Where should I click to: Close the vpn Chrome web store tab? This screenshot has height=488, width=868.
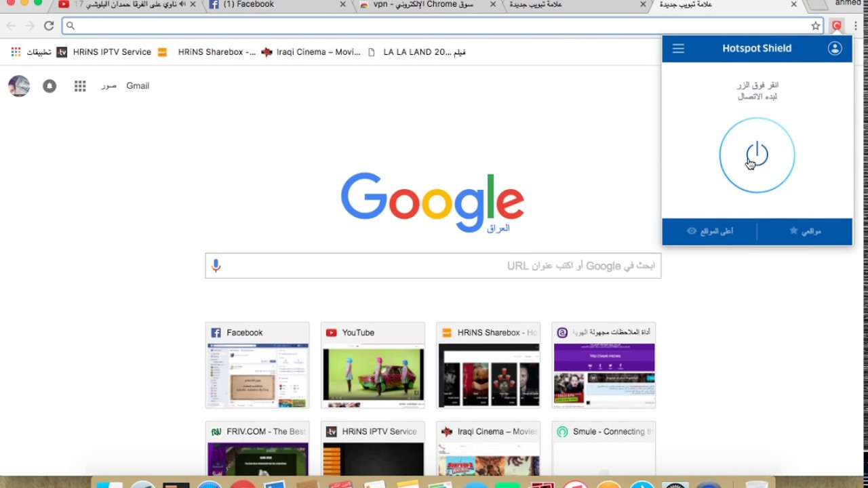tap(493, 5)
